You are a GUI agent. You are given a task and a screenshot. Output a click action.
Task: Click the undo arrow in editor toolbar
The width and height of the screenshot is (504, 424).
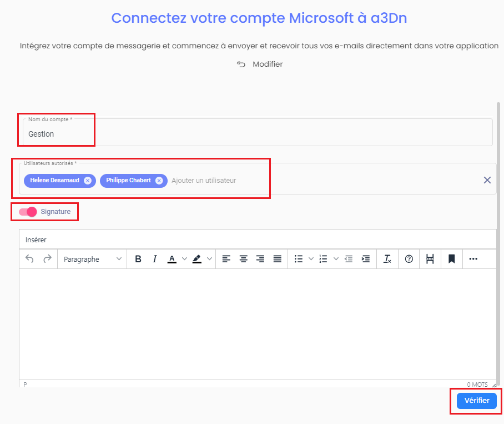[29, 259]
